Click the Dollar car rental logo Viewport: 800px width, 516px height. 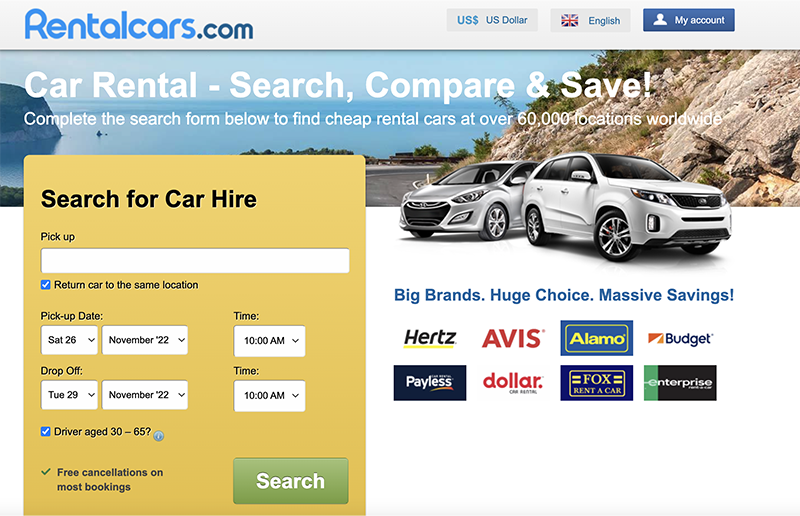tap(513, 383)
